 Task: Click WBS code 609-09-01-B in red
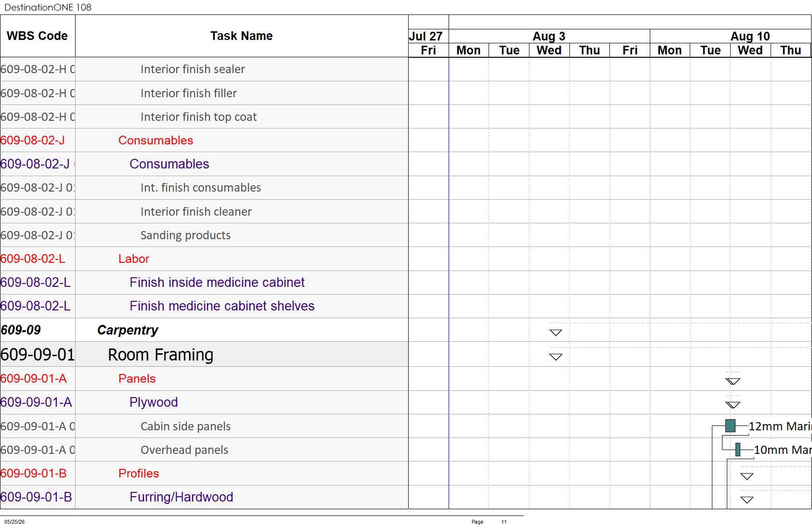click(x=34, y=474)
